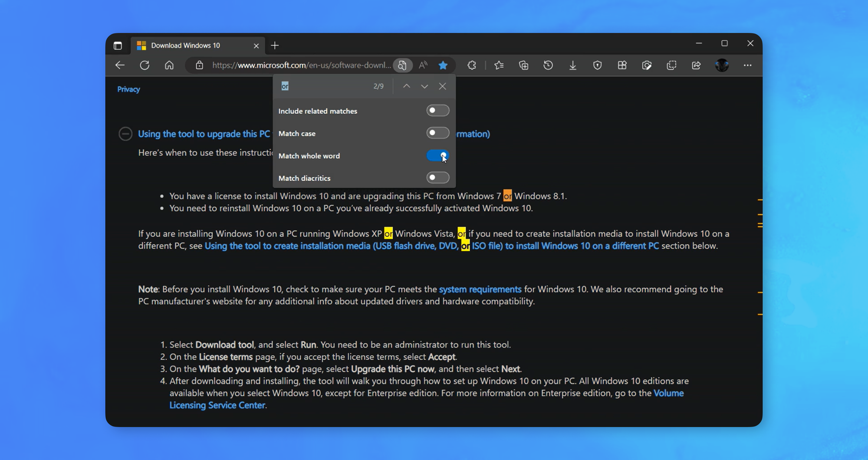Select the Download Windows 10 tab

tap(191, 46)
